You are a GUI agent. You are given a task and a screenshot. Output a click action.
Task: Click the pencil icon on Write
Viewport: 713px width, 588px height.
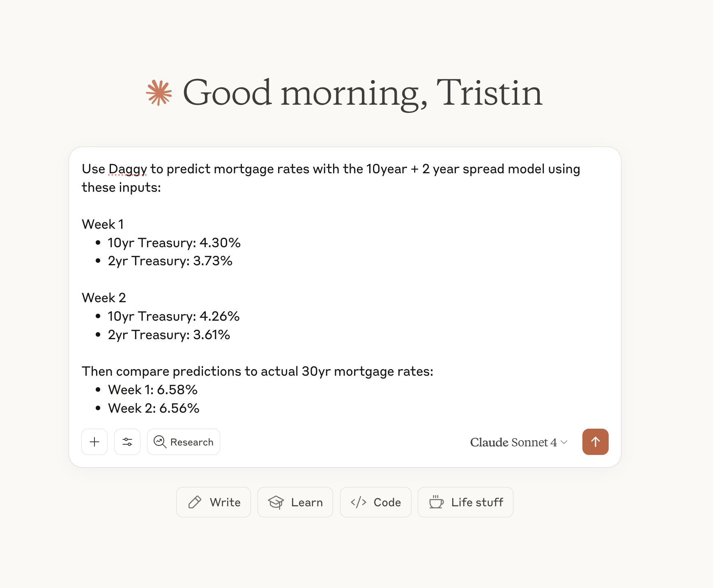tap(195, 502)
